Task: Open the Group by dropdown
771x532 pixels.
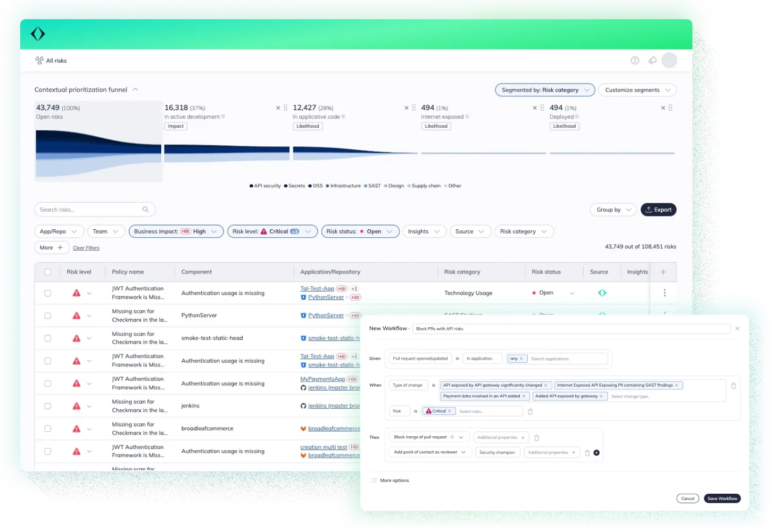Action: pyautogui.click(x=612, y=209)
